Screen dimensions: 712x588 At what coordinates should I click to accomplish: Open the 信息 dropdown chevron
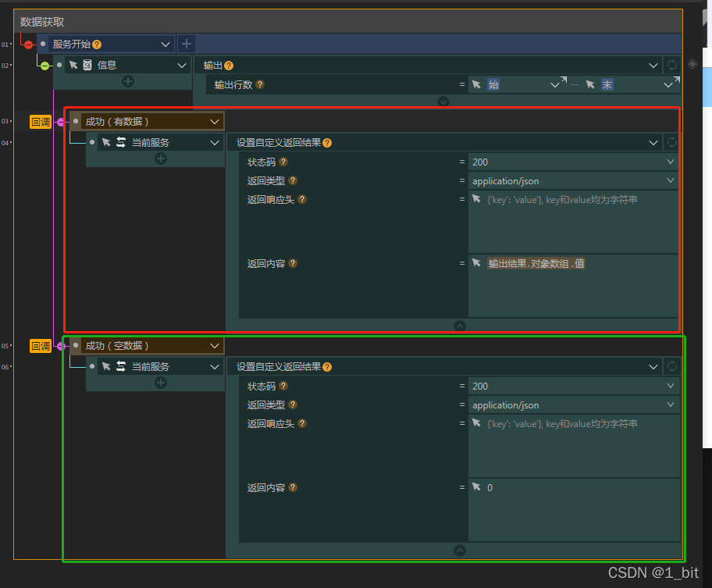(182, 66)
